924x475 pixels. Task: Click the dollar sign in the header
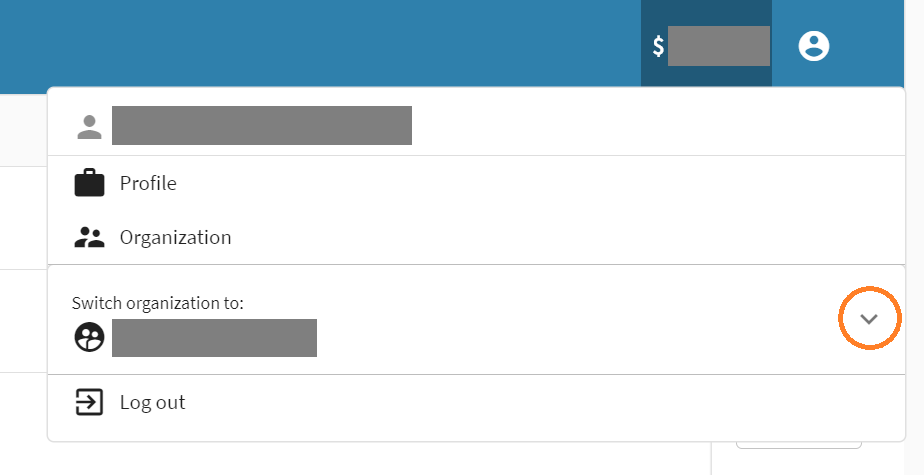click(x=658, y=46)
